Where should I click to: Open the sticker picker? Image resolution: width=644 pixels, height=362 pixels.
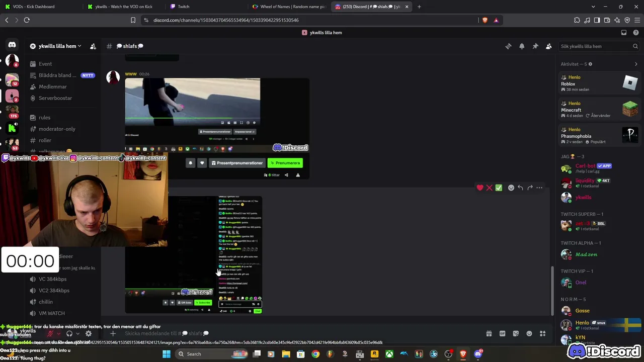point(516,333)
